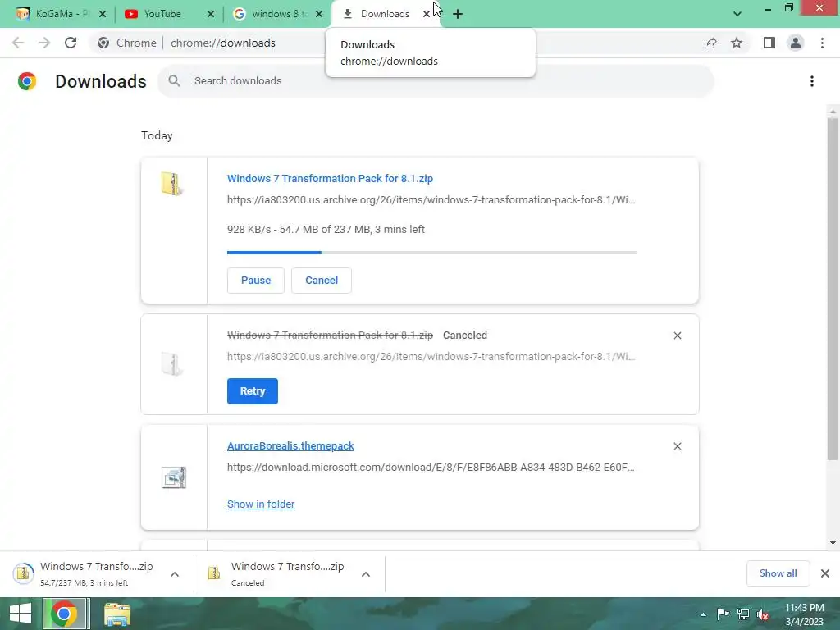840x630 pixels.
Task: Go forward to next page
Action: pos(44,43)
